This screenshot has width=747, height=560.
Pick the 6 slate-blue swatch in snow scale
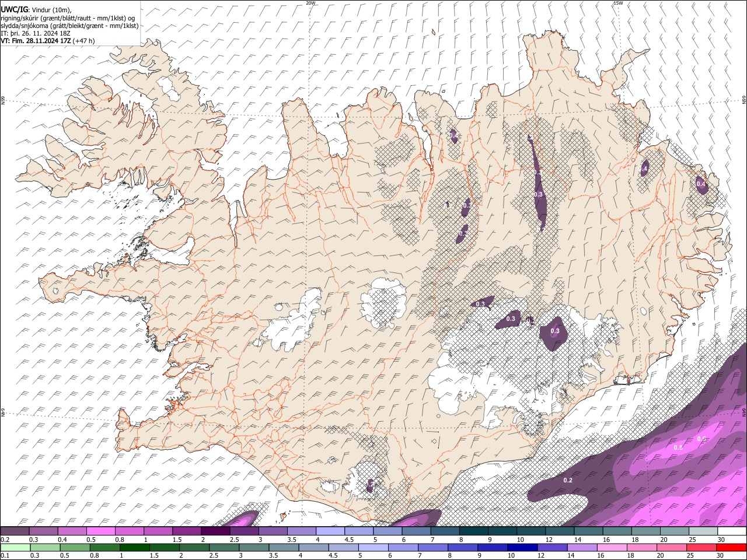tap(417, 531)
